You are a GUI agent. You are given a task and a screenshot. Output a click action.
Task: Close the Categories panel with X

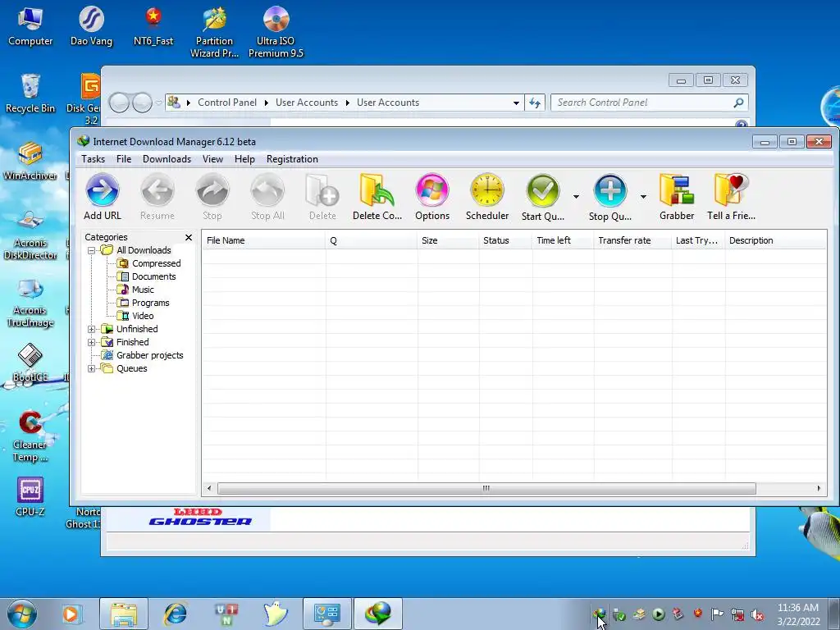coord(189,237)
